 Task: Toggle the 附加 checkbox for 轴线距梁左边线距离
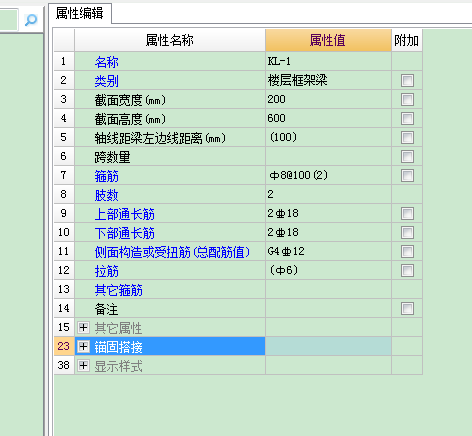pyautogui.click(x=407, y=137)
